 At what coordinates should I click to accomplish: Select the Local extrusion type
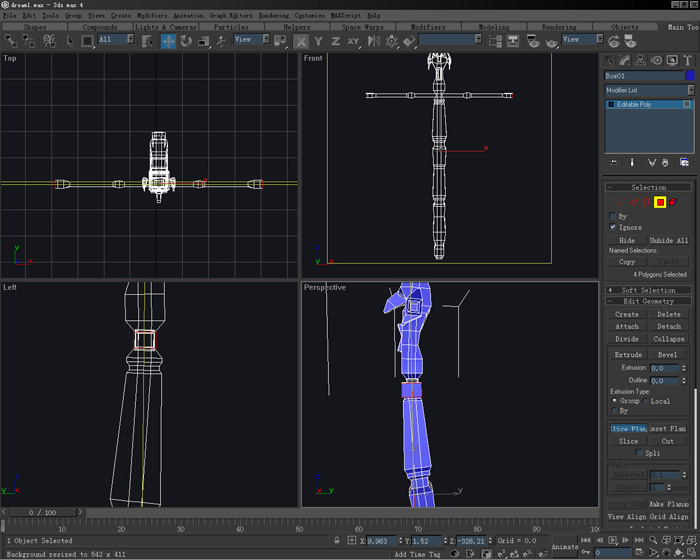click(x=646, y=401)
